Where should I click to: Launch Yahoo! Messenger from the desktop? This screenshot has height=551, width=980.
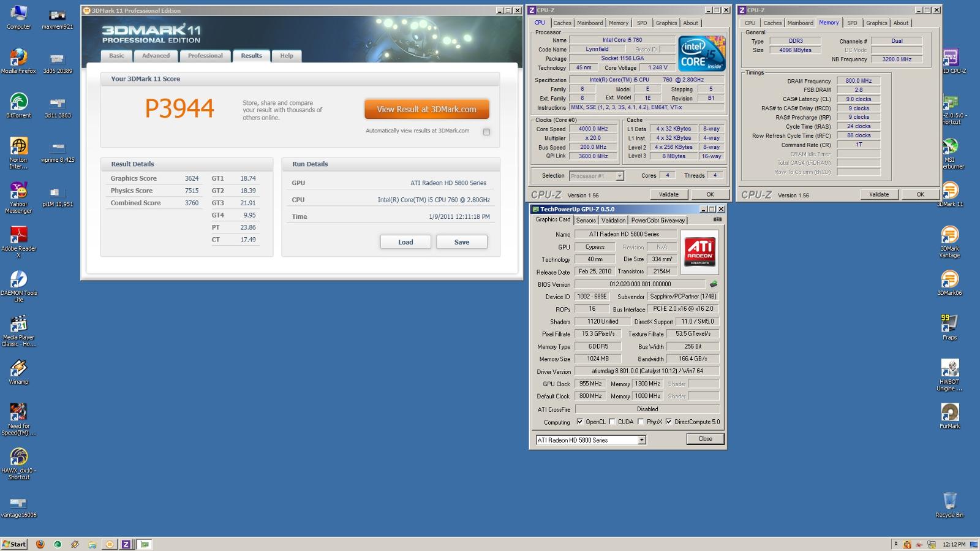18,197
